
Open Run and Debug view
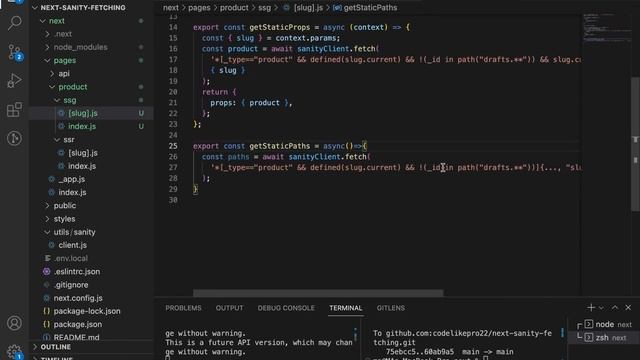[x=14, y=81]
